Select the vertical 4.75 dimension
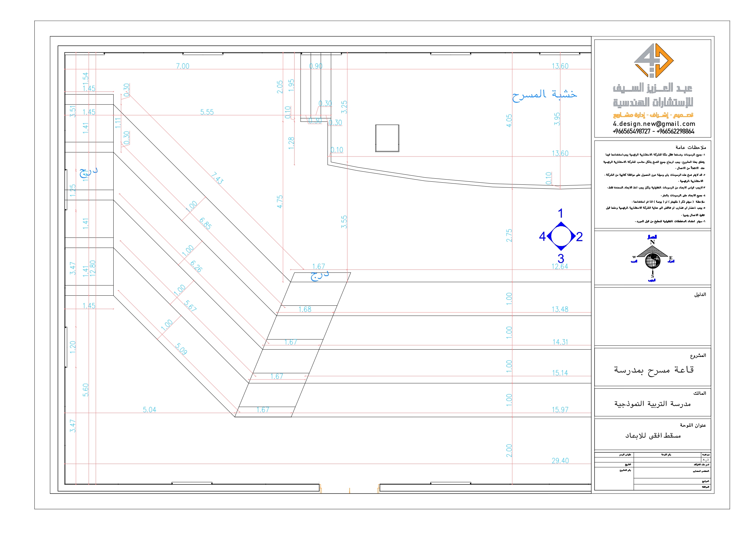 pos(280,202)
